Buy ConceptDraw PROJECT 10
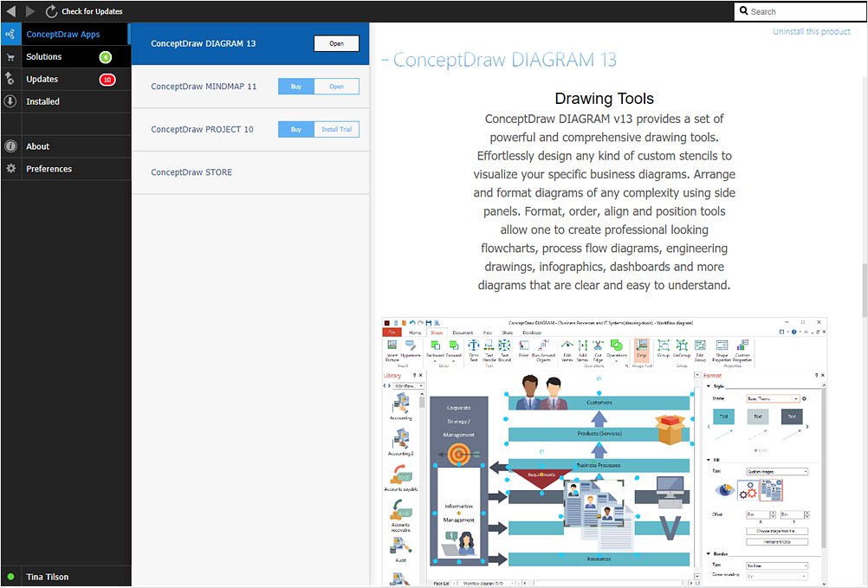Viewport: 868px width, 588px height. pyautogui.click(x=296, y=129)
